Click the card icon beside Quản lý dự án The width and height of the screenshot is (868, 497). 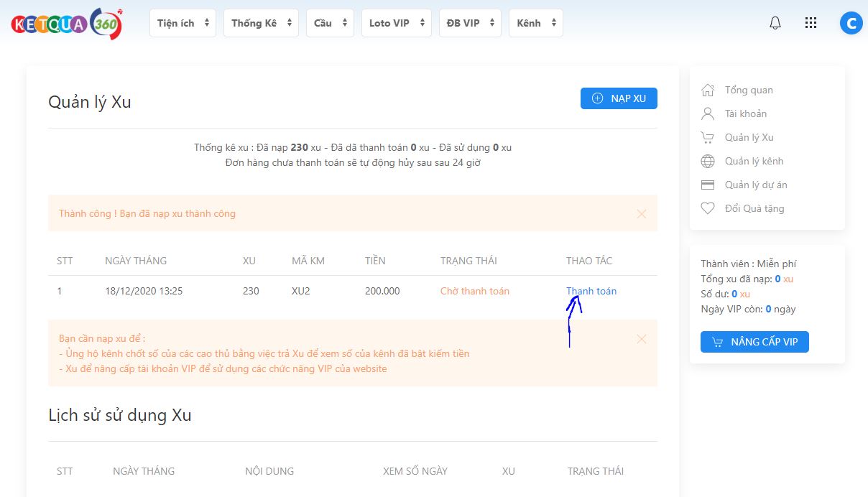[708, 185]
